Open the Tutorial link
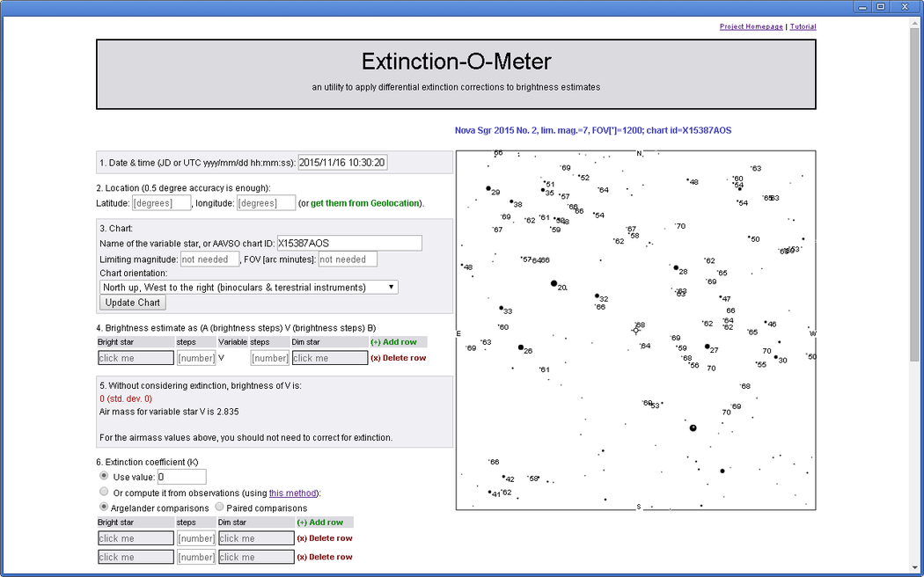The width and height of the screenshot is (924, 577). pyautogui.click(x=803, y=26)
